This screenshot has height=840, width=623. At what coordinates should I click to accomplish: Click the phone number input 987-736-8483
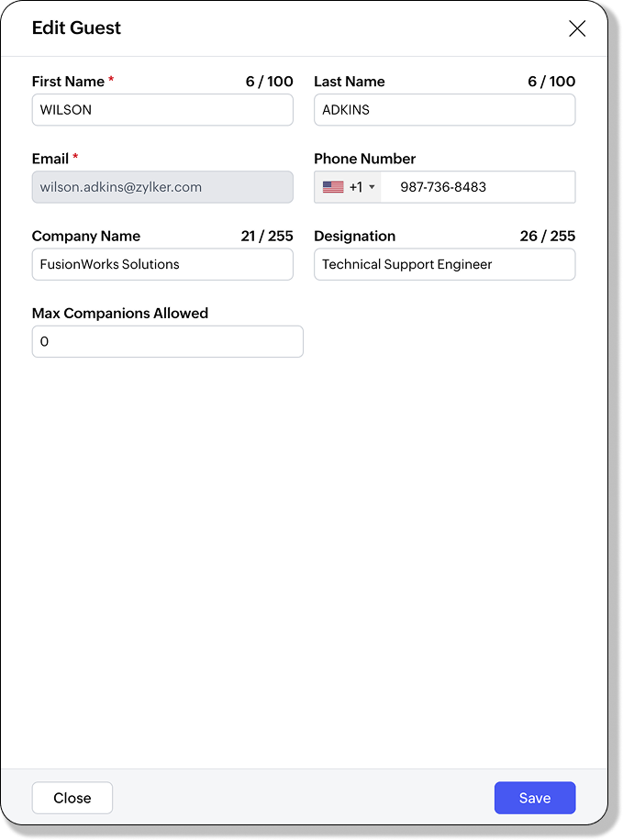(477, 187)
